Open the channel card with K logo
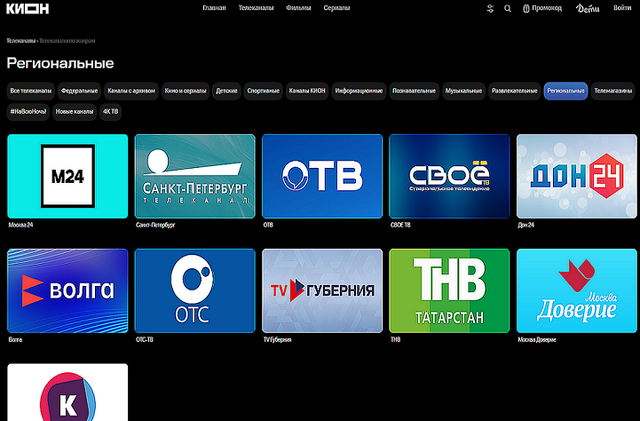 tap(68, 392)
